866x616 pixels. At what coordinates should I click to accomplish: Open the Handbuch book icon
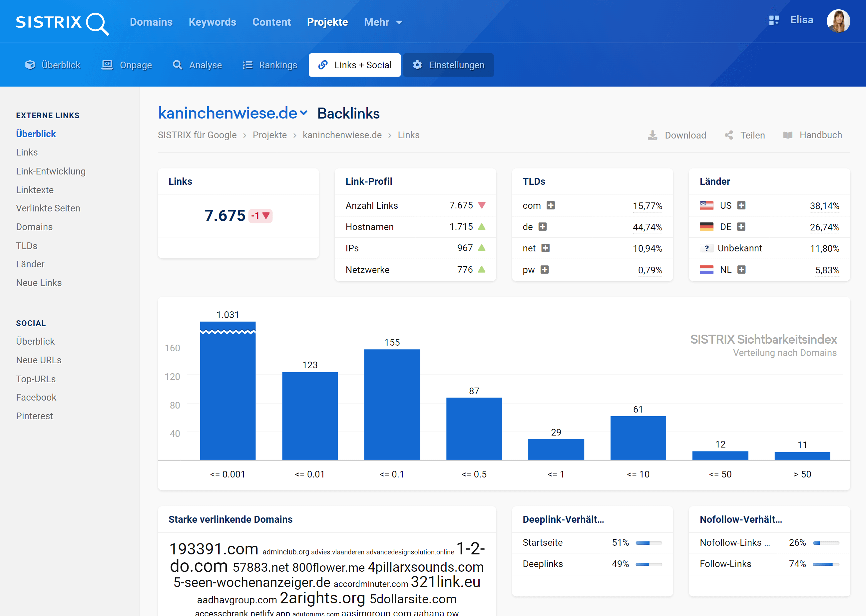[788, 136]
